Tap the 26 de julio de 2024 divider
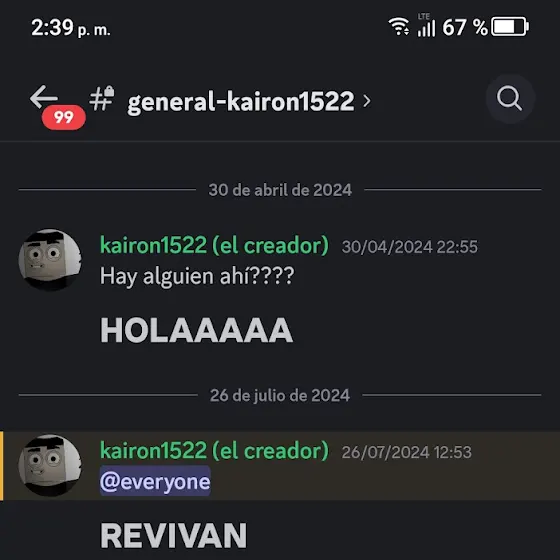 280,395
